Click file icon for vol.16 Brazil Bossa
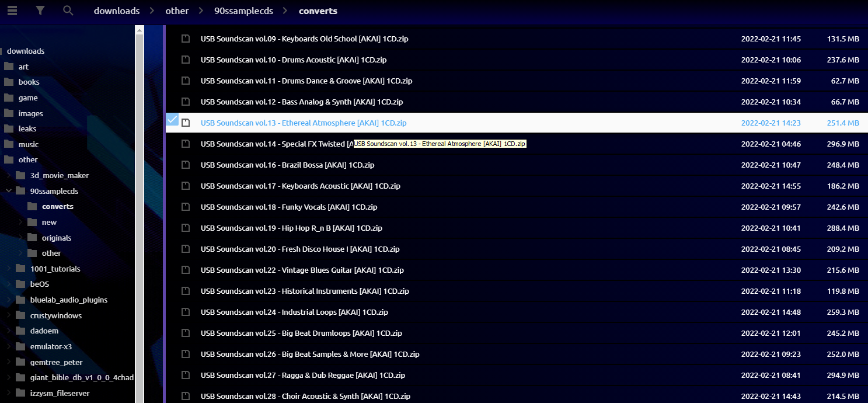 186,165
